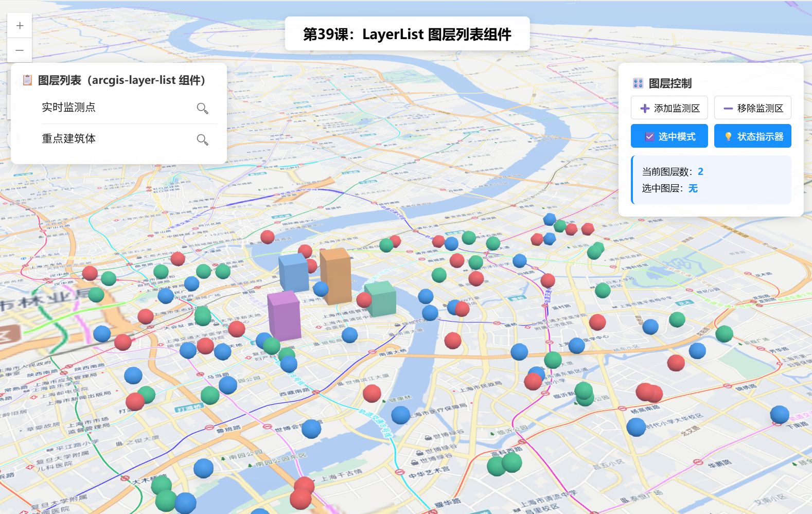
Task: Click the green 3D building block
Action: [381, 298]
